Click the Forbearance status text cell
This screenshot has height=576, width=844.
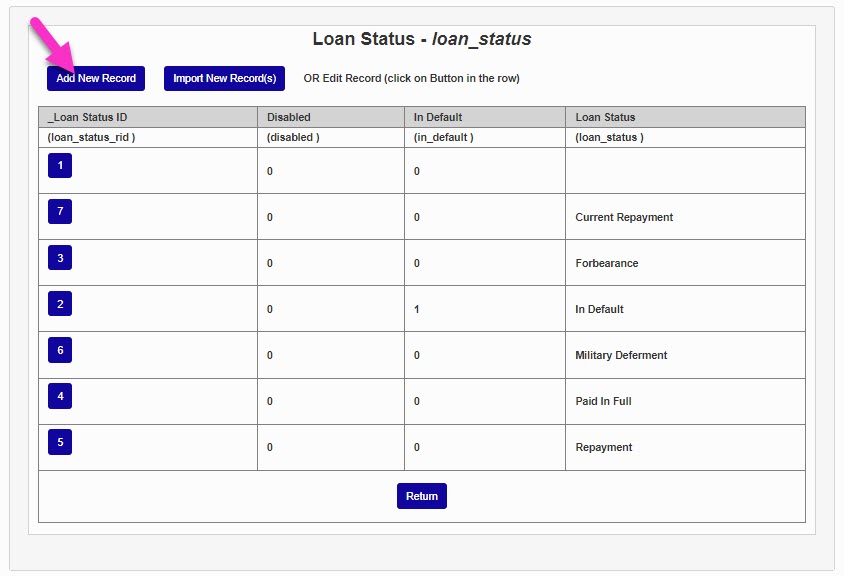[604, 263]
